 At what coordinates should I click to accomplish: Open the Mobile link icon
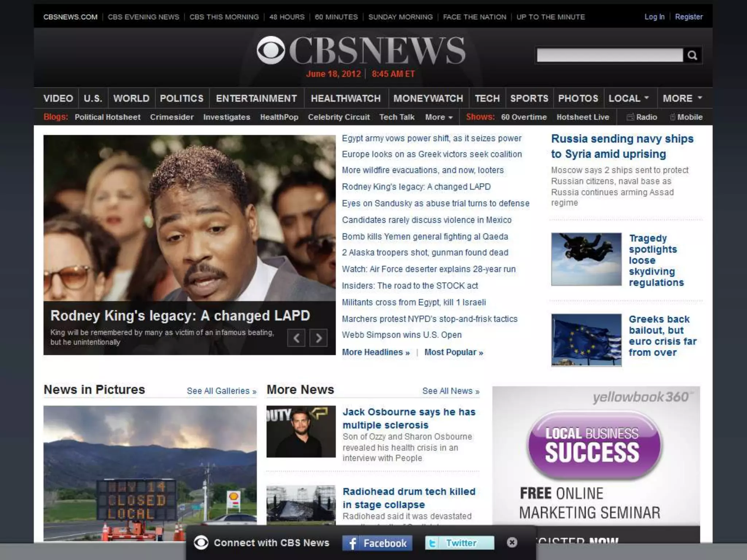pyautogui.click(x=673, y=117)
